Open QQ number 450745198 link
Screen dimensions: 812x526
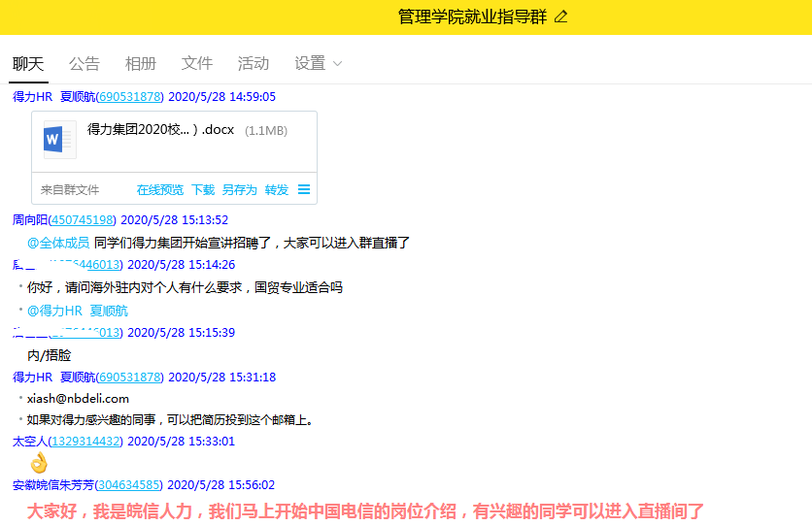coord(83,220)
